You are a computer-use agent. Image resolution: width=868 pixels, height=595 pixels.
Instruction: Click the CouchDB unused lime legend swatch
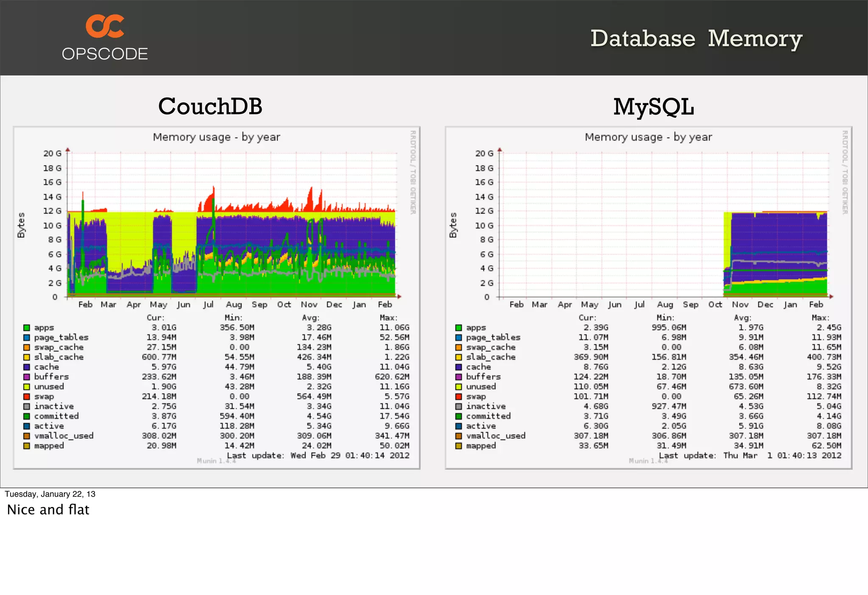pyautogui.click(x=26, y=387)
